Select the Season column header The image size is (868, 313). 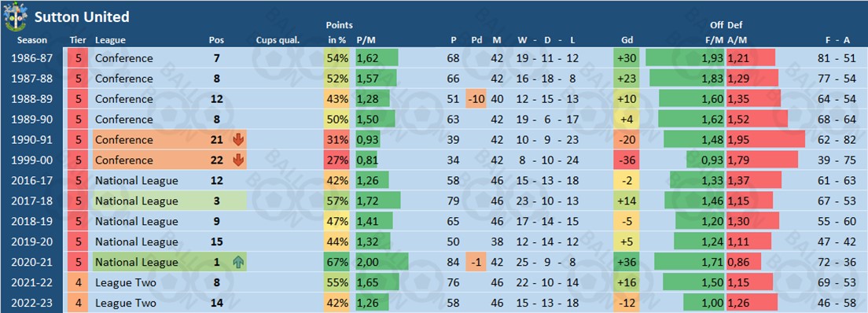point(32,40)
